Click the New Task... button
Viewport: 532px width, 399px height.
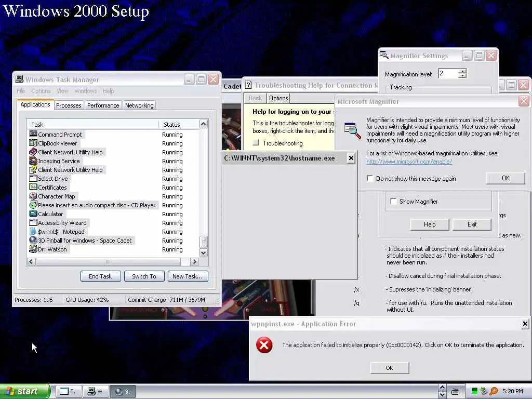point(188,276)
